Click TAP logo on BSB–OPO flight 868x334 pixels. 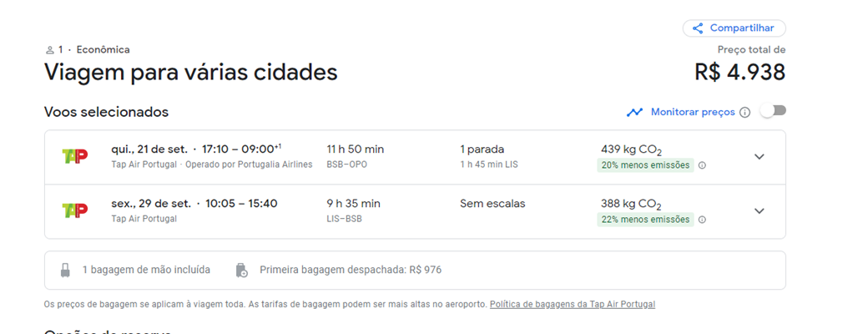[75, 157]
